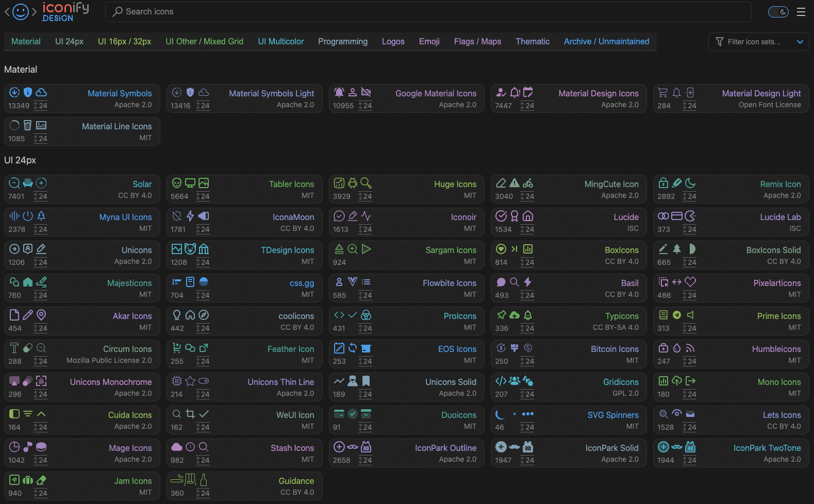The width and height of the screenshot is (814, 504).
Task: Click the sofa icon in Solar
Action: coord(28,183)
